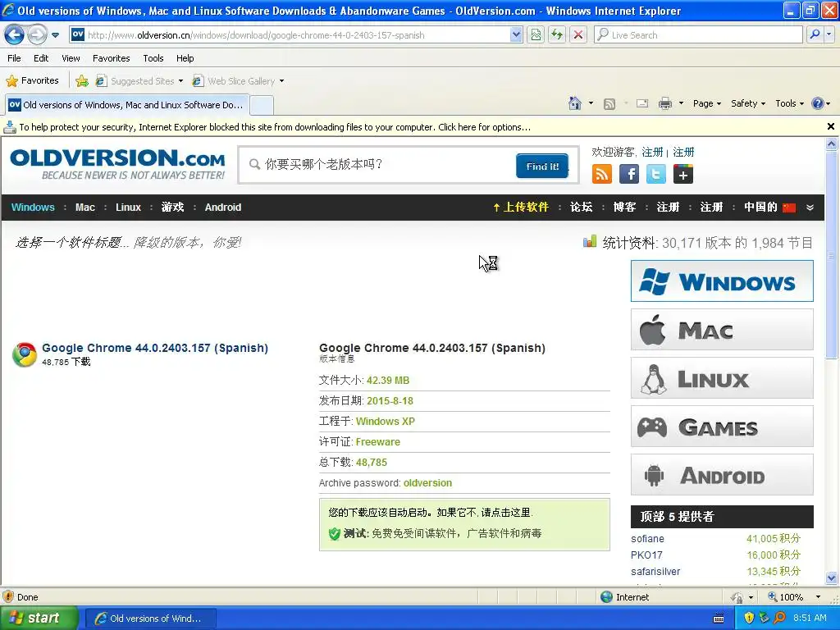Click the download blocked information bar
The height and width of the screenshot is (630, 840).
tap(413, 127)
